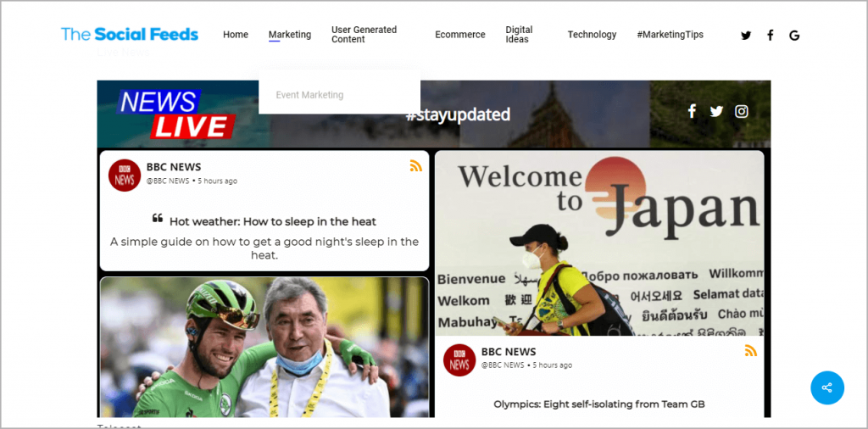
Task: Click BBC NEWS name on the Olympics post
Action: click(509, 352)
